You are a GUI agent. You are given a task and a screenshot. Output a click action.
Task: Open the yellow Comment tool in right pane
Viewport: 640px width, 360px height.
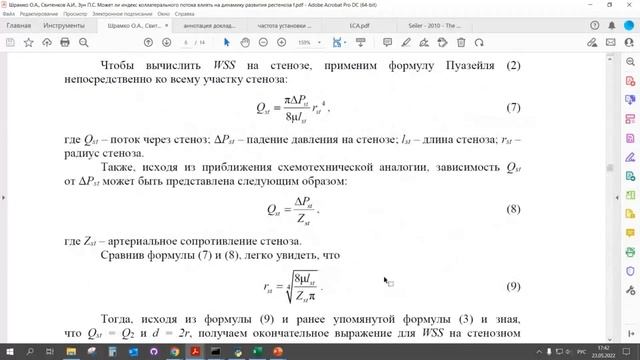tap(630, 233)
